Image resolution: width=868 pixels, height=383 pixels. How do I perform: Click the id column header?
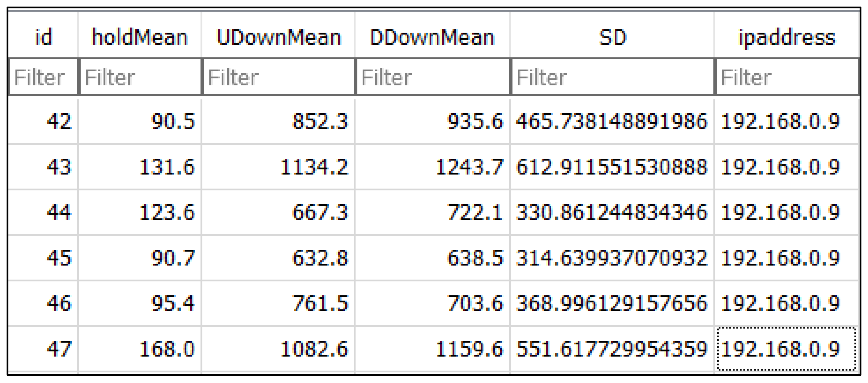click(x=44, y=37)
